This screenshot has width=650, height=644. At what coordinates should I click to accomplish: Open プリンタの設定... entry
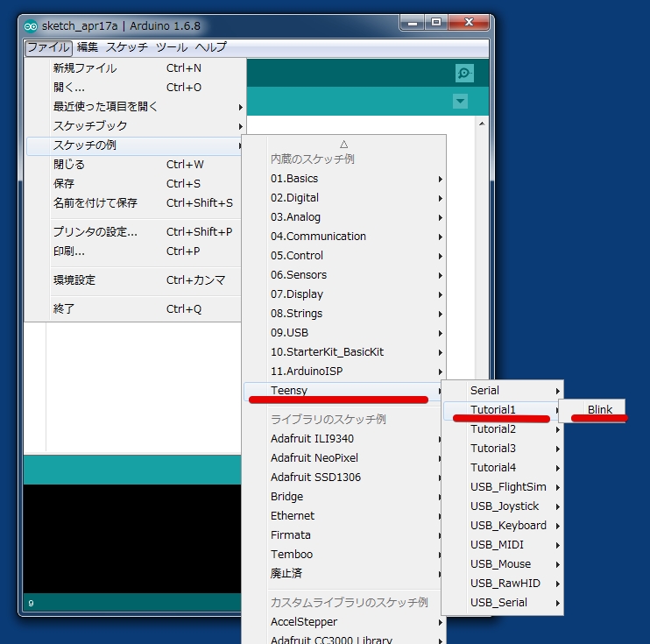133,232
